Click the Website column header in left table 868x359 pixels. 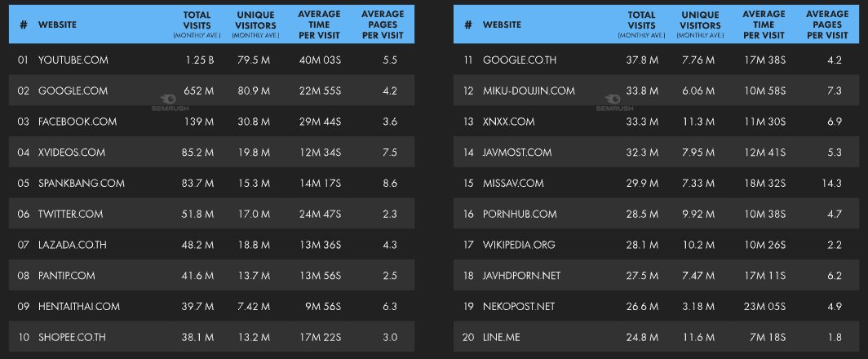pyautogui.click(x=58, y=25)
